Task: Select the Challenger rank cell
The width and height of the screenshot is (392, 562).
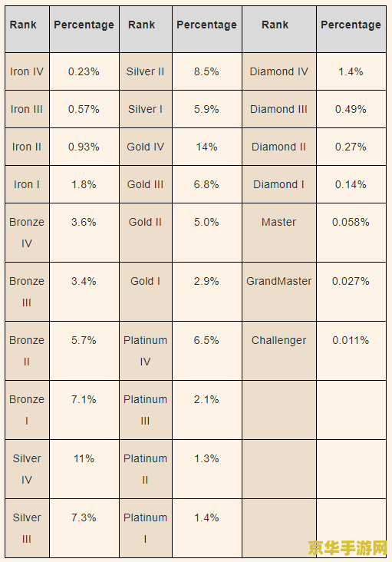Action: click(x=279, y=351)
